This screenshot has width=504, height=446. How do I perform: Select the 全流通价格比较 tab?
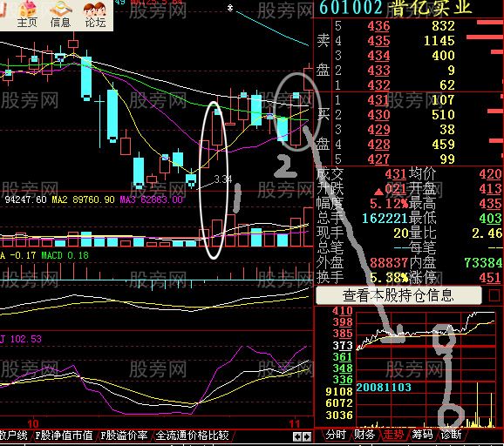coord(192,436)
